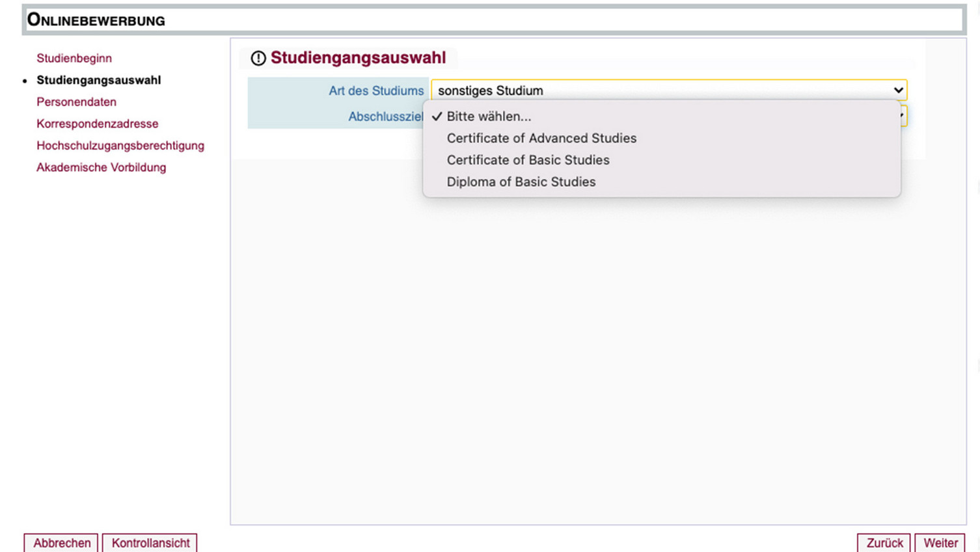Open the Korrespondenzadresse step
980x552 pixels.
point(97,124)
